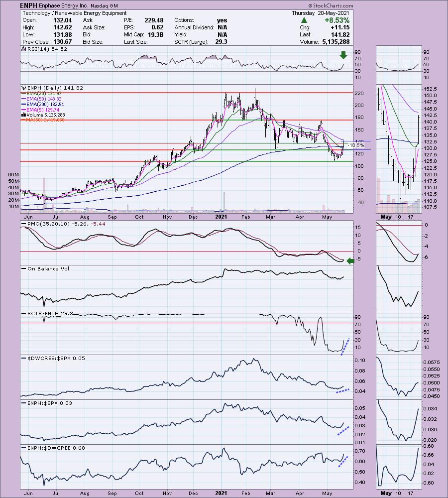Click the 152.5 label on zoomed price panel
448x498 pixels.
click(430, 89)
